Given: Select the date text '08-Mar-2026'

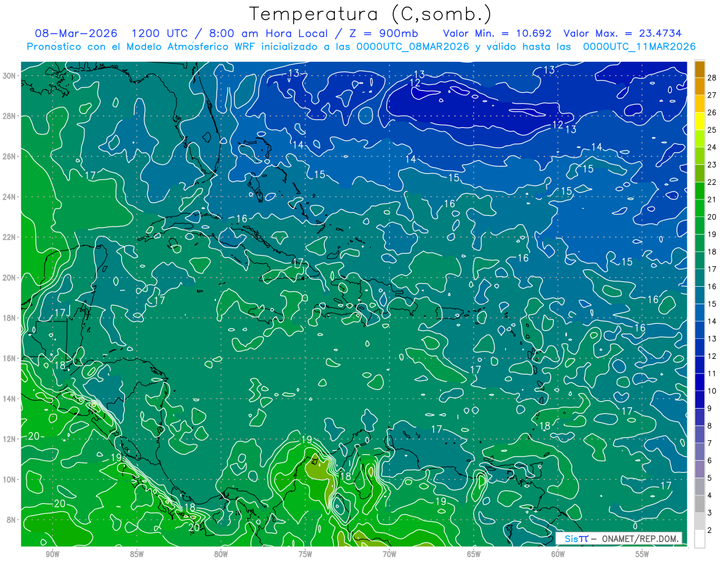Looking at the screenshot, I should coord(76,33).
